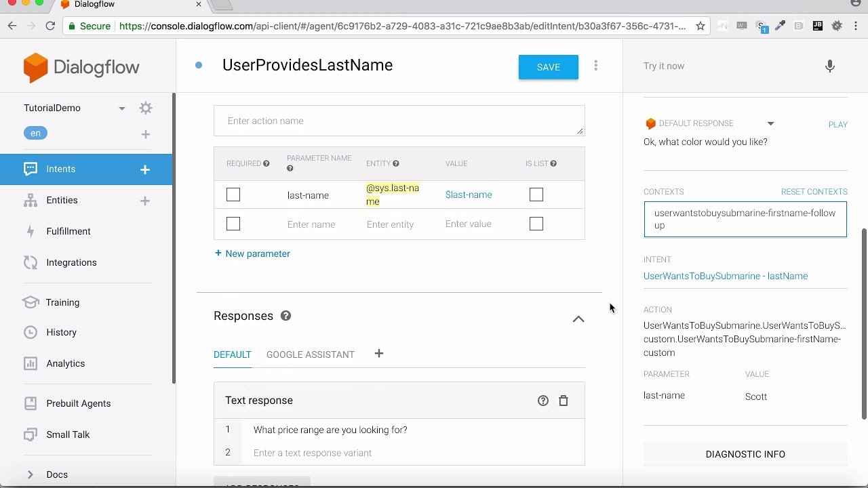Image resolution: width=868 pixels, height=488 pixels.
Task: Click the Dialogflow logo
Action: pyautogui.click(x=81, y=67)
